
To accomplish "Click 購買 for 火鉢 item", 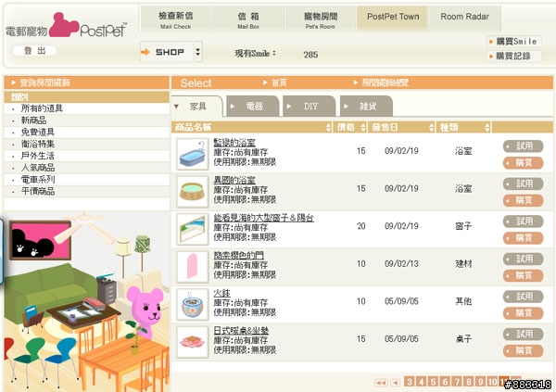I will click(x=523, y=313).
